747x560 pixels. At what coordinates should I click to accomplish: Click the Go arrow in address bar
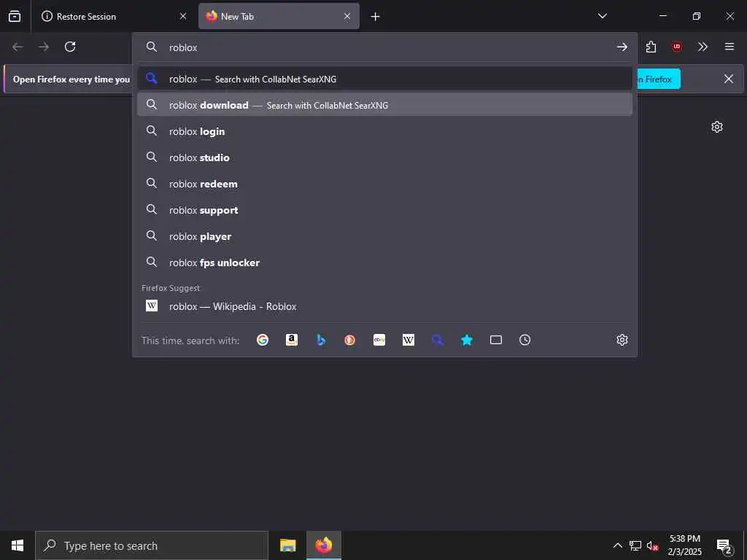pyautogui.click(x=622, y=47)
